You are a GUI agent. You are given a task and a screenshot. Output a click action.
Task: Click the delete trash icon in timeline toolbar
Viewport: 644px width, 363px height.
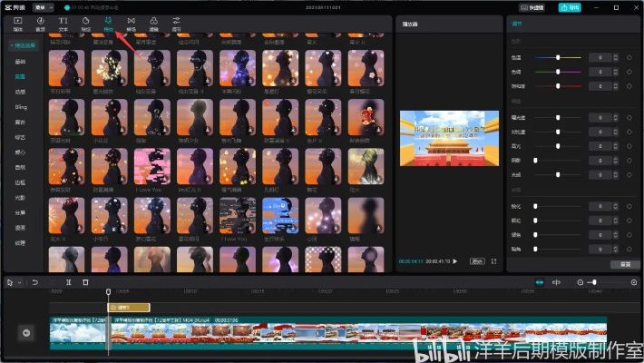(x=85, y=282)
